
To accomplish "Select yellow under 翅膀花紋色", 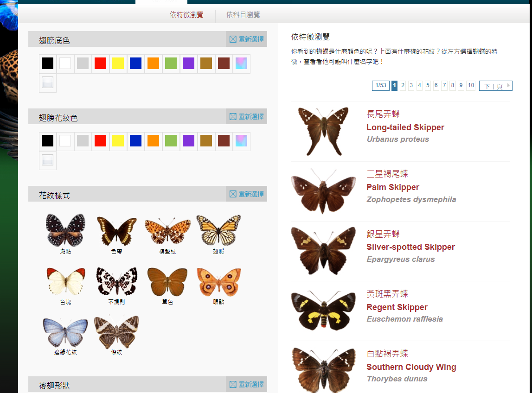I will point(118,141).
